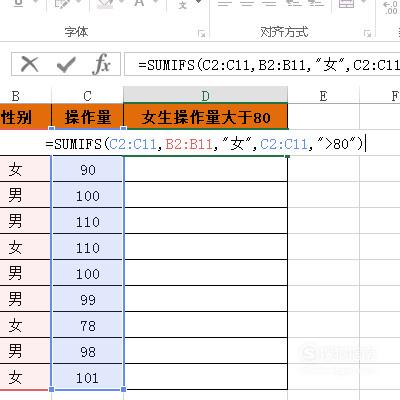The height and width of the screenshot is (400, 400).
Task: Open the Insert Function fx dialog
Action: point(102,64)
